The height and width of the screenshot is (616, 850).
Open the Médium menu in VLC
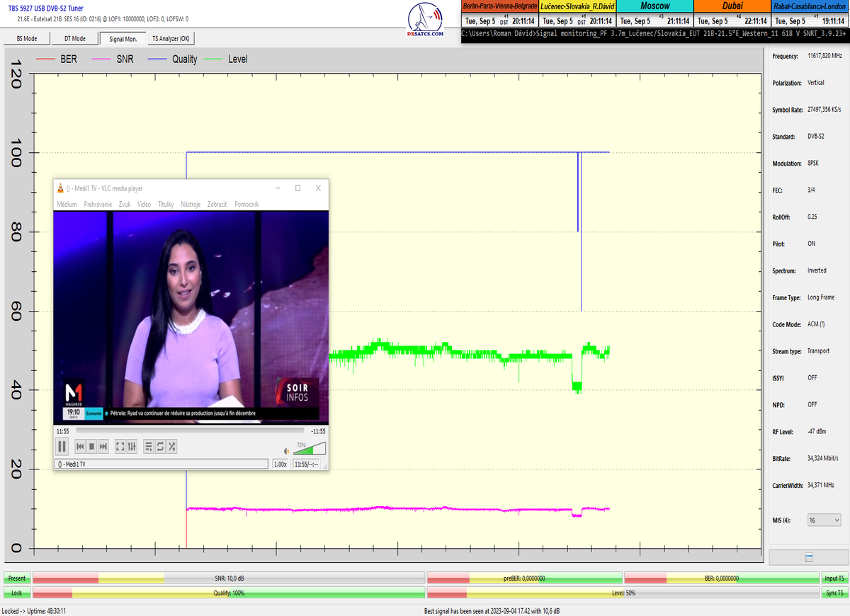pyautogui.click(x=67, y=204)
